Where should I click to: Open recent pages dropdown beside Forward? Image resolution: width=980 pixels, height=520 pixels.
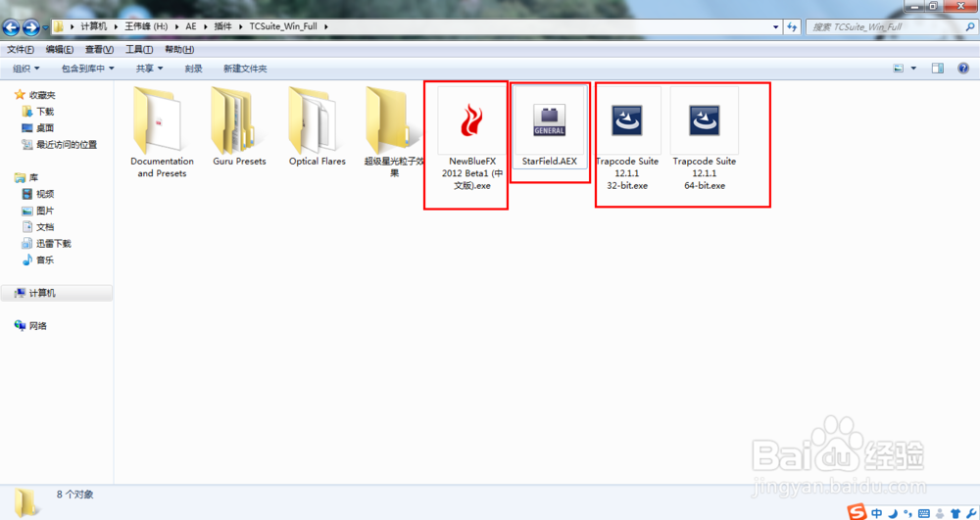click(x=45, y=27)
